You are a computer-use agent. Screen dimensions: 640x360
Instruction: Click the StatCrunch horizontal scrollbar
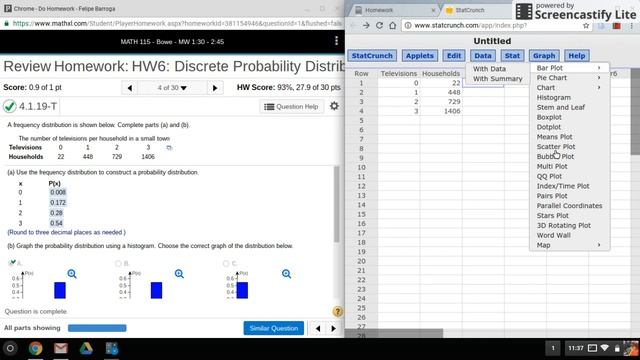(x=394, y=333)
